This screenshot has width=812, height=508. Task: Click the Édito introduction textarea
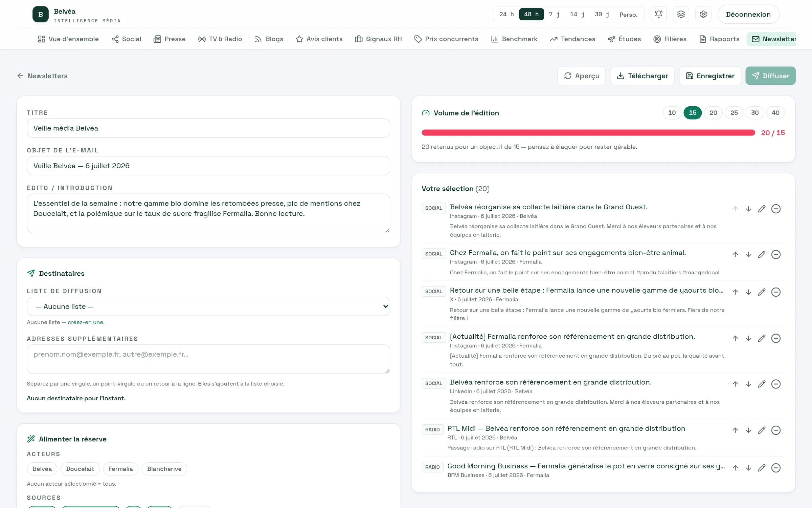tap(208, 213)
